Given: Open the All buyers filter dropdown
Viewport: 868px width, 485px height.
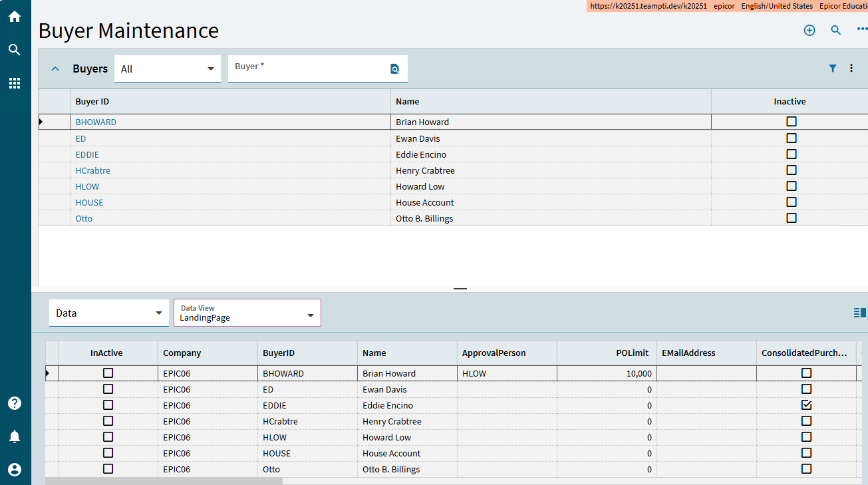Looking at the screenshot, I should coord(168,69).
